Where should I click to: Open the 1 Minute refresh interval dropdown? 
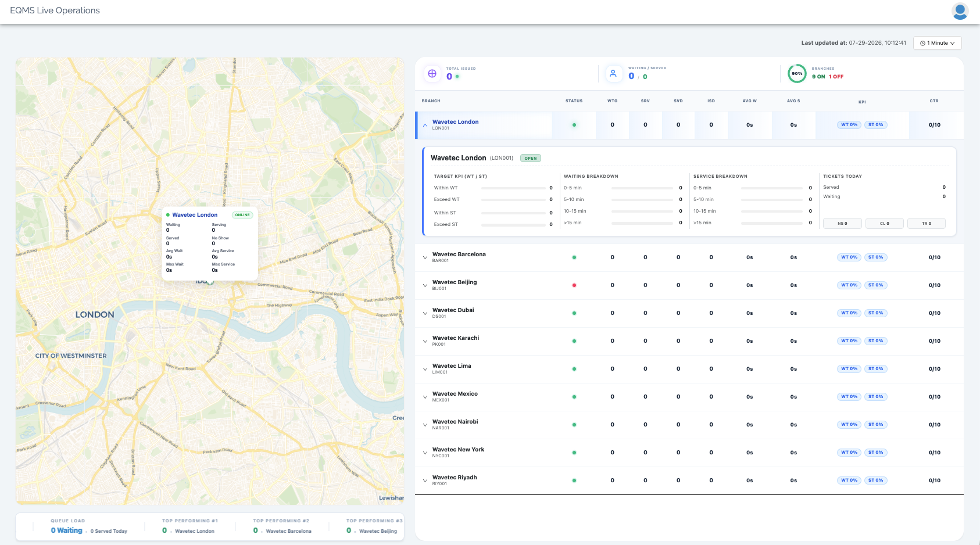pyautogui.click(x=937, y=43)
